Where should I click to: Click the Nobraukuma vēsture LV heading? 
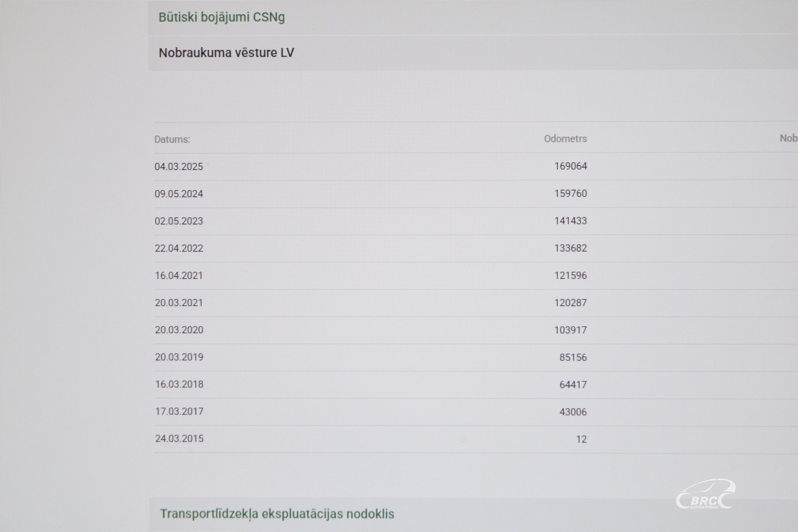[226, 53]
